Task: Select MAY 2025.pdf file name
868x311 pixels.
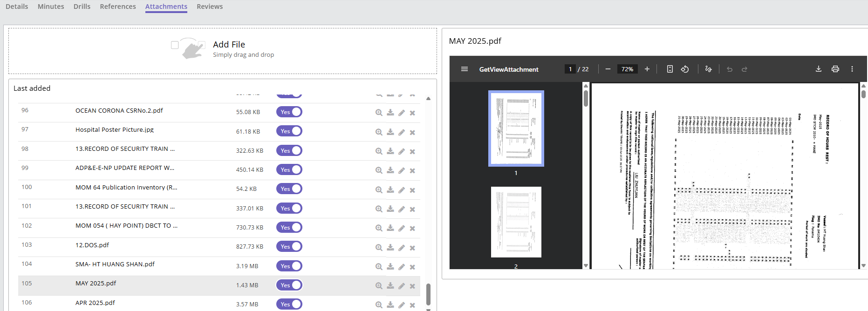Action: (96, 283)
